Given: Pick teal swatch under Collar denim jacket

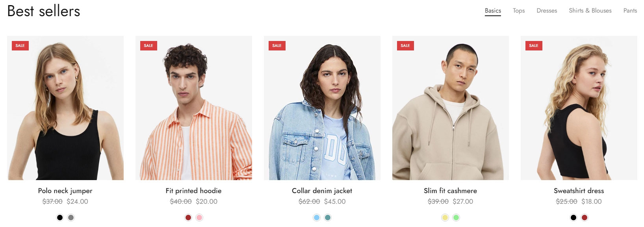Looking at the screenshot, I should (x=328, y=218).
